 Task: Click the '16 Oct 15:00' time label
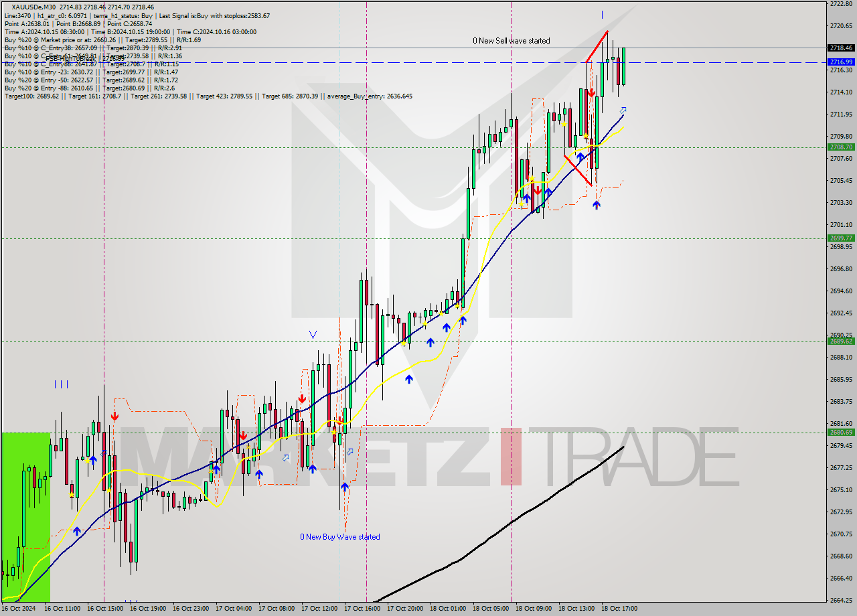coord(105,609)
